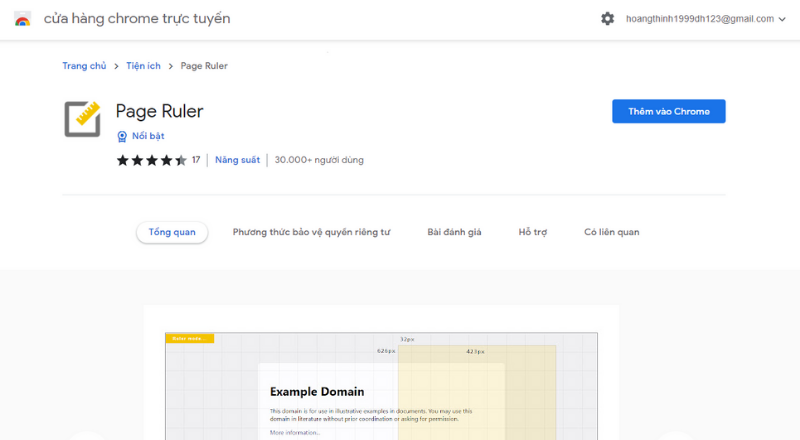800x440 pixels.
Task: Add the extension with Thêm vào Chrome
Action: coord(668,111)
